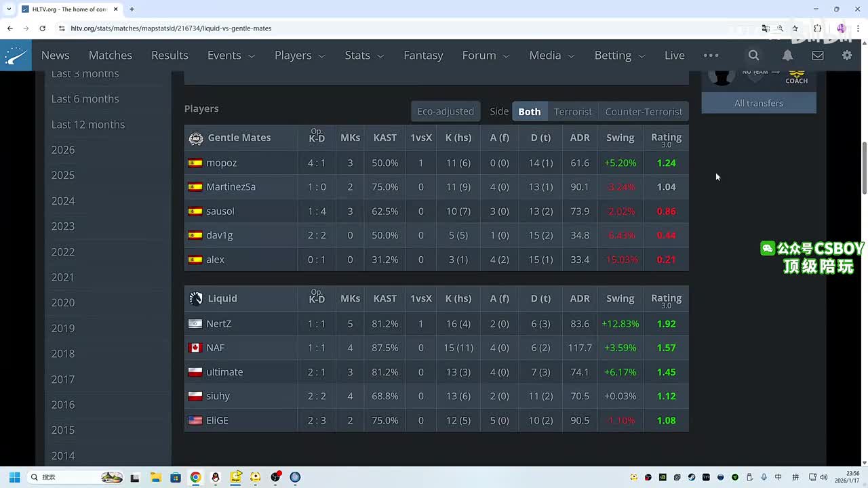Click the Gentle Mates team logo
The height and width of the screenshot is (488, 868).
pyautogui.click(x=196, y=138)
